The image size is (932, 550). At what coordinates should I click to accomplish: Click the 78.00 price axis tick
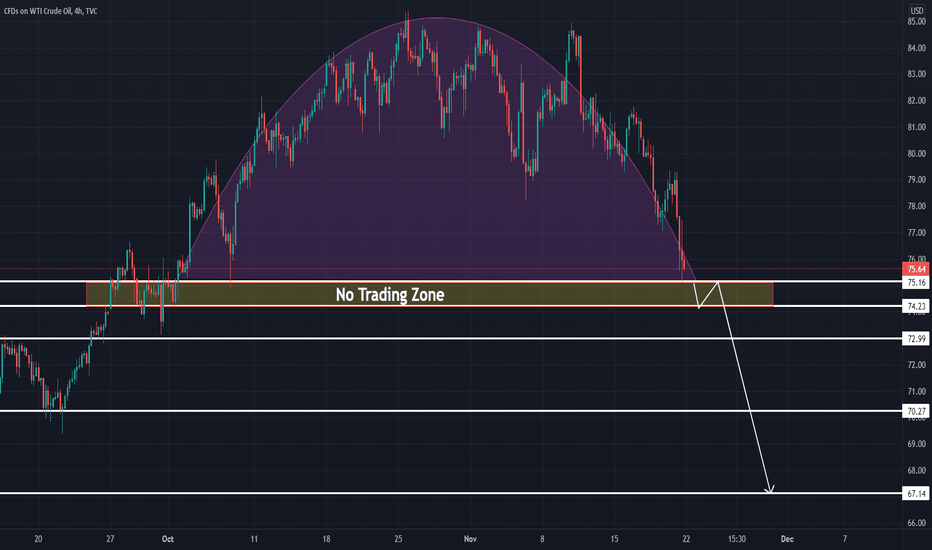(x=916, y=206)
